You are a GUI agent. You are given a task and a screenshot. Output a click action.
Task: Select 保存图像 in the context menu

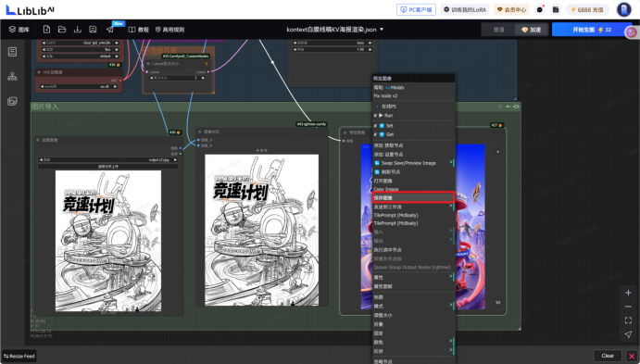[x=413, y=197]
